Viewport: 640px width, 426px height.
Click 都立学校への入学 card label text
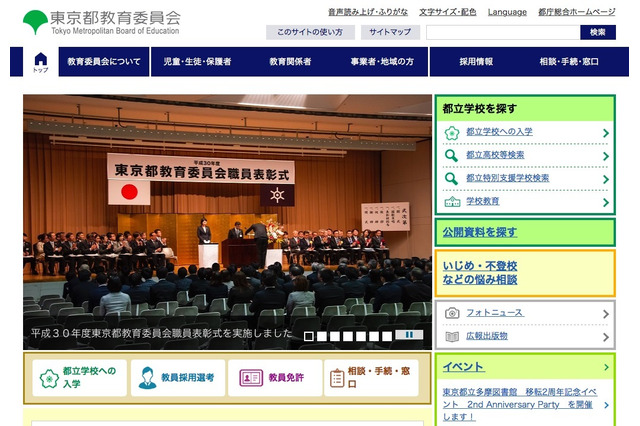tap(89, 377)
